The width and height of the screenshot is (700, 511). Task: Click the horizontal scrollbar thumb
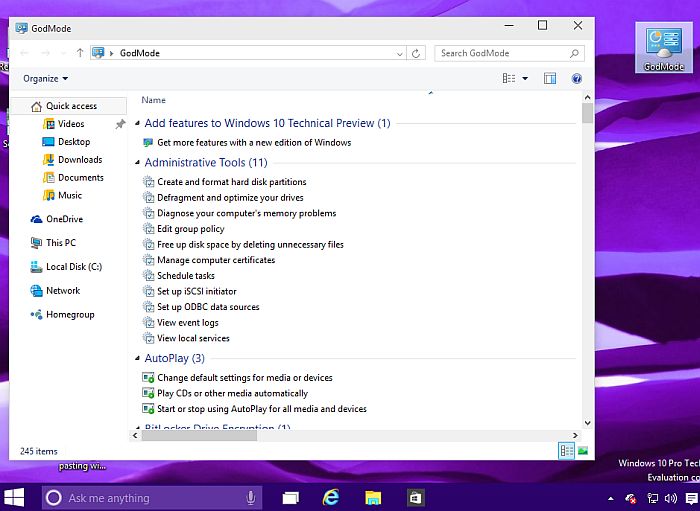point(199,435)
